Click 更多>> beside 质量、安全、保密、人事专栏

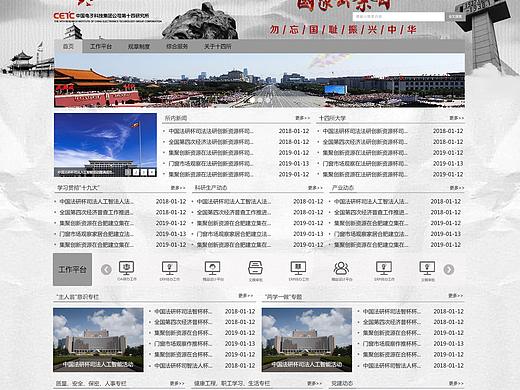point(177,384)
